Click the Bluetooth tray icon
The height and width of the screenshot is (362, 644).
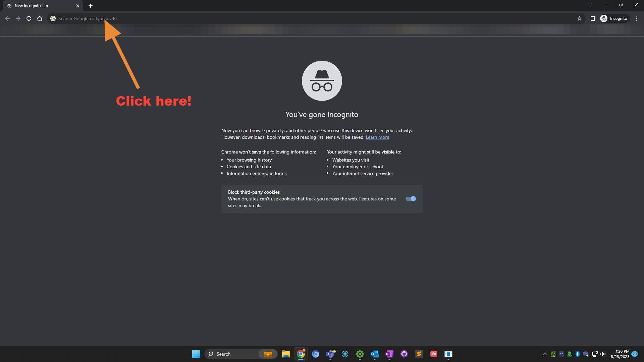click(x=578, y=354)
